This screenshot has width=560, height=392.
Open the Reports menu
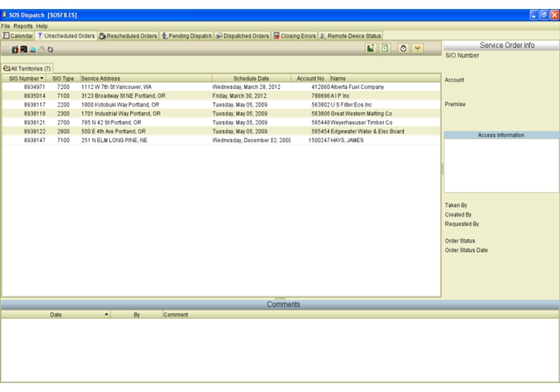23,26
